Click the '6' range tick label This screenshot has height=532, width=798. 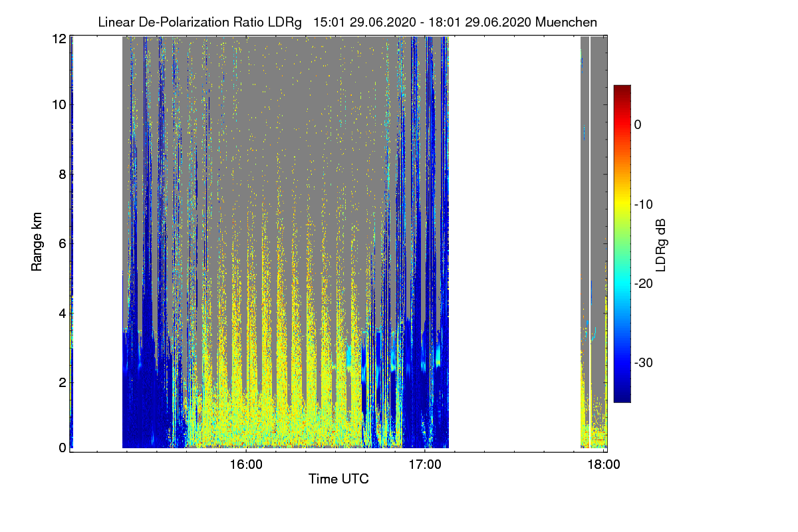pyautogui.click(x=61, y=243)
